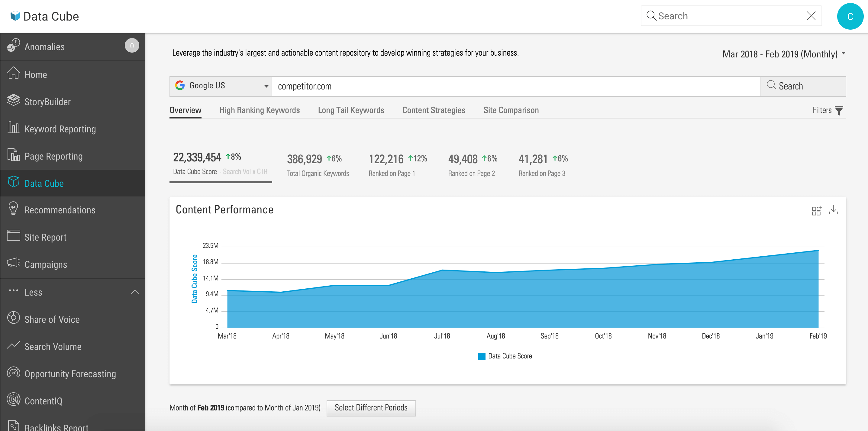Click the Jul'18 peak on chart
This screenshot has height=431, width=868.
(442, 270)
